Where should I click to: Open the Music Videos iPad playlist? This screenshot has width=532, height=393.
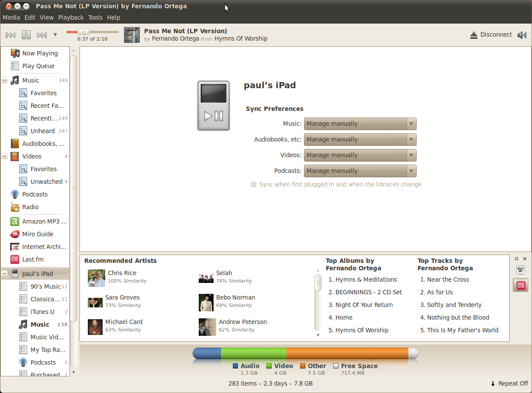click(35, 337)
